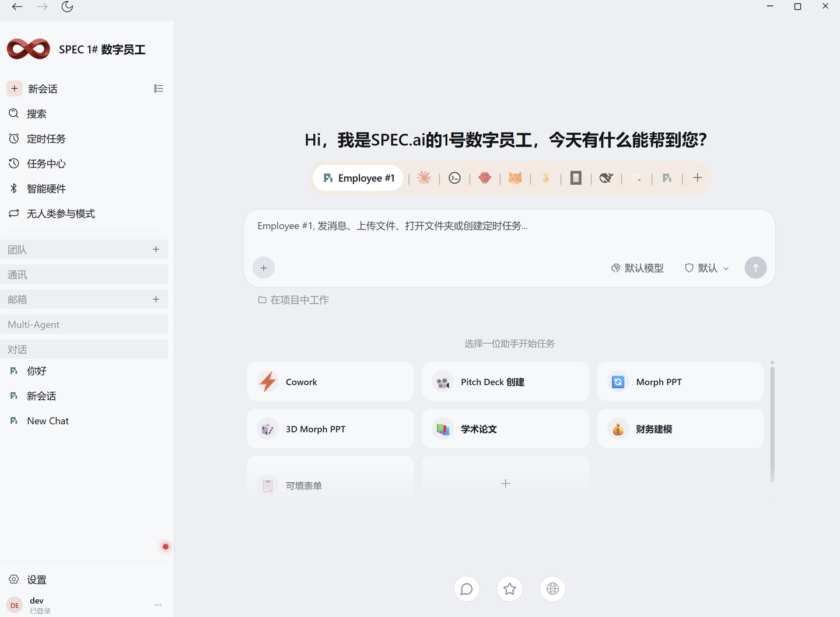840x617 pixels.
Task: Open the 默认模型 model selector
Action: (637, 268)
